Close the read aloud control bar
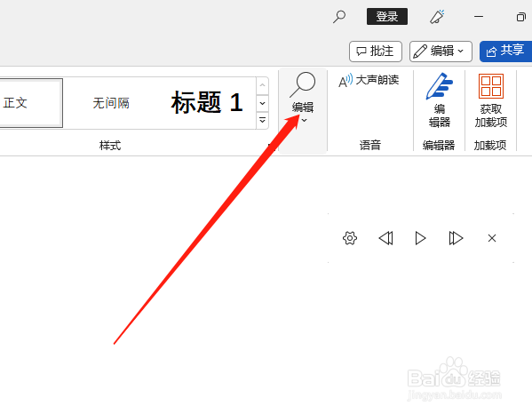Image resolution: width=532 pixels, height=414 pixels. tap(492, 238)
